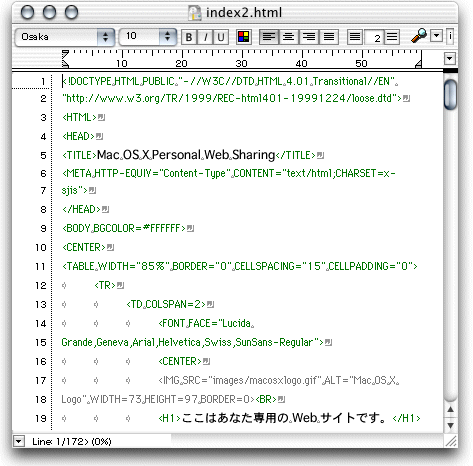Open font size 10 dropdown
Viewport: 473px width, 466px height.
[148, 36]
